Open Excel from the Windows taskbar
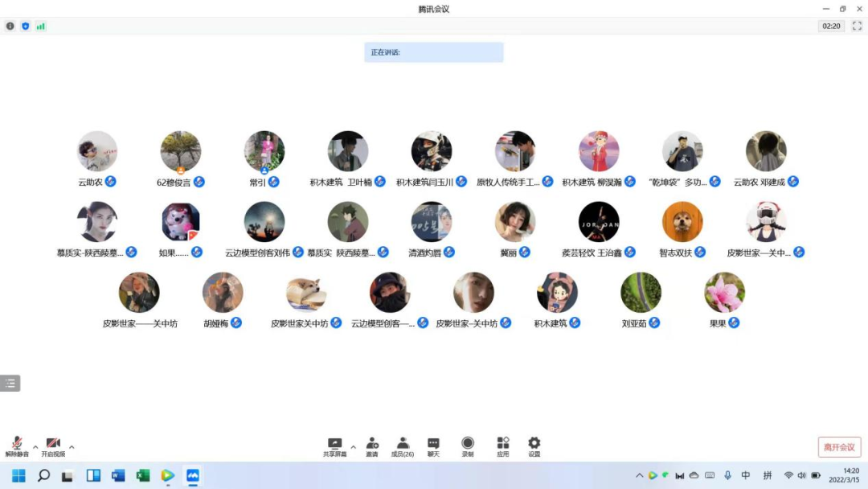Image resolution: width=868 pixels, height=489 pixels. tap(143, 475)
